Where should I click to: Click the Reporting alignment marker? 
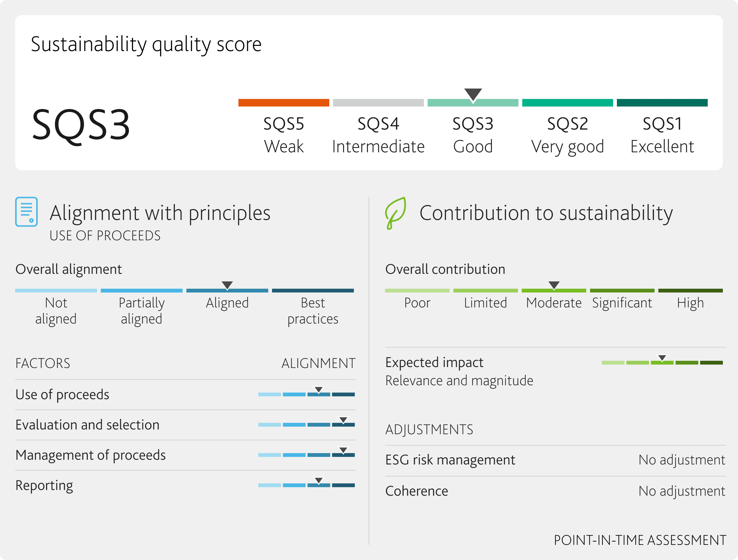click(x=319, y=481)
